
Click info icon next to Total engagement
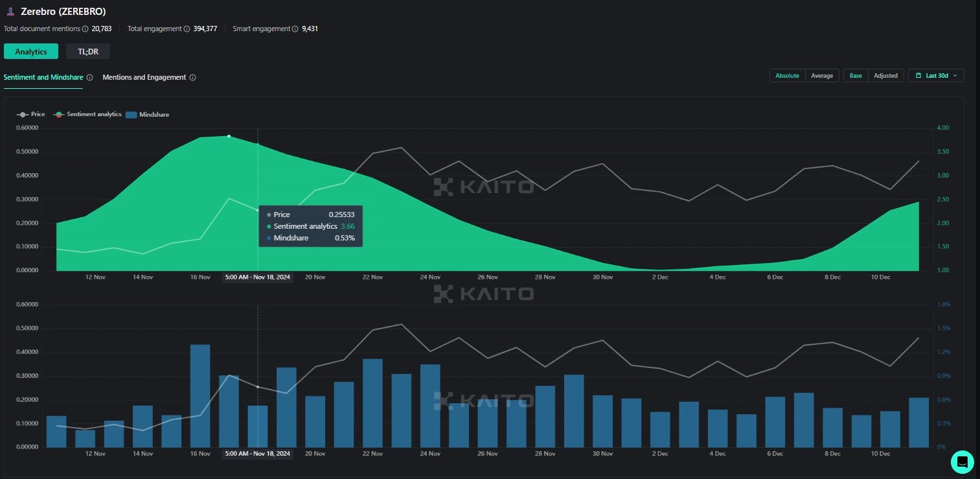click(x=187, y=29)
